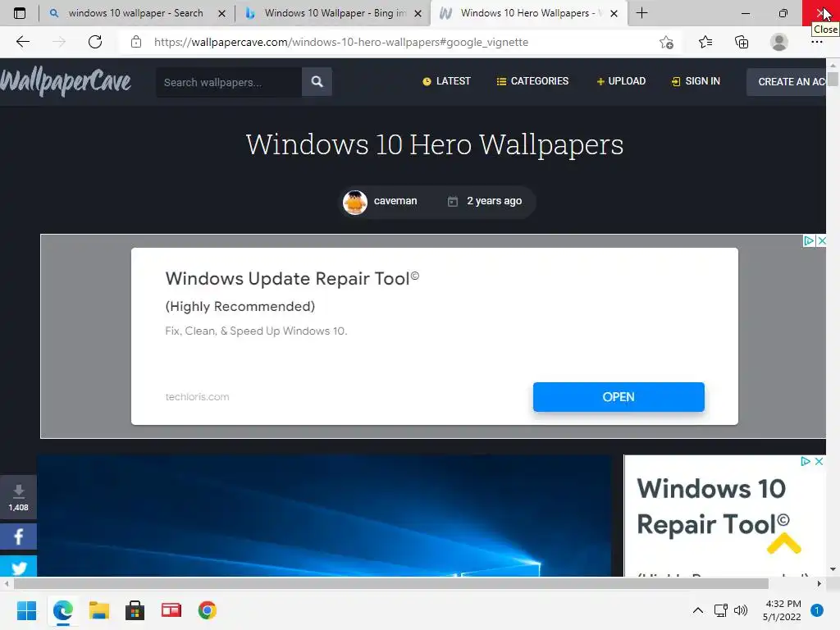Click vertical scrollbar down arrow
Image resolution: width=840 pixels, height=630 pixels.
click(x=833, y=569)
